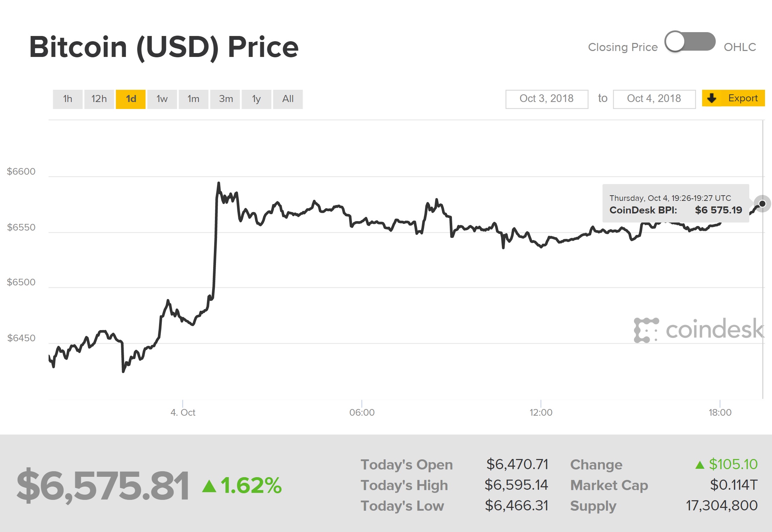772x532 pixels.
Task: Show the 1m time range
Action: tap(193, 99)
